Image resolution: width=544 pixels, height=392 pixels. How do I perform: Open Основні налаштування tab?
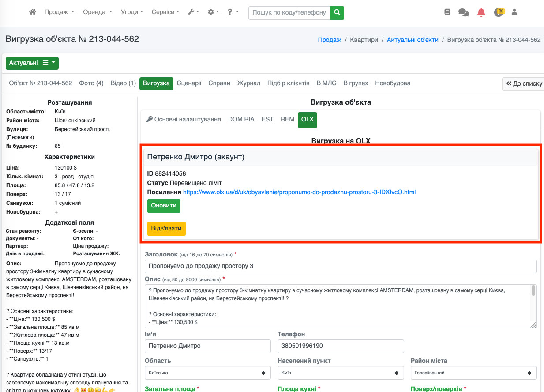(184, 120)
